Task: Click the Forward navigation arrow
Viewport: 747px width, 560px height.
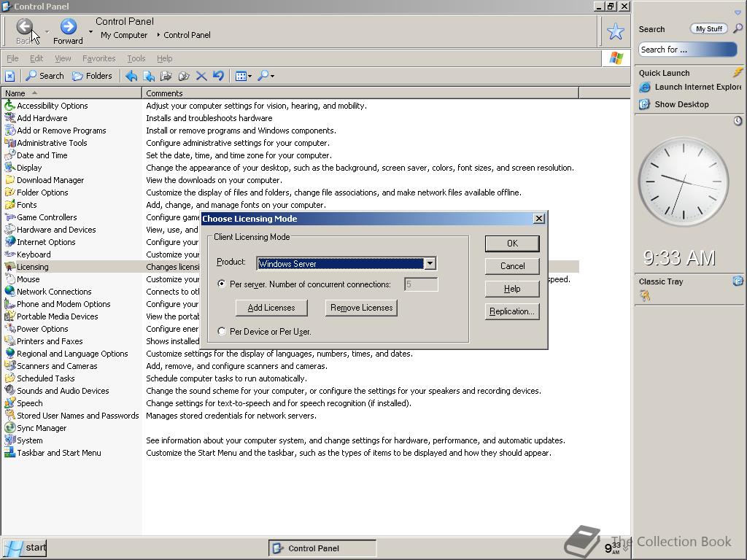Action: tap(68, 27)
